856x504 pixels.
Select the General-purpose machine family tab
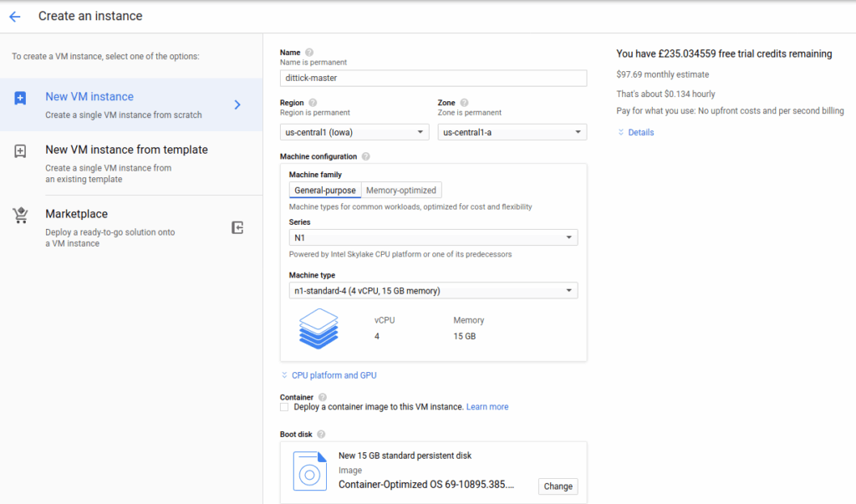(325, 190)
